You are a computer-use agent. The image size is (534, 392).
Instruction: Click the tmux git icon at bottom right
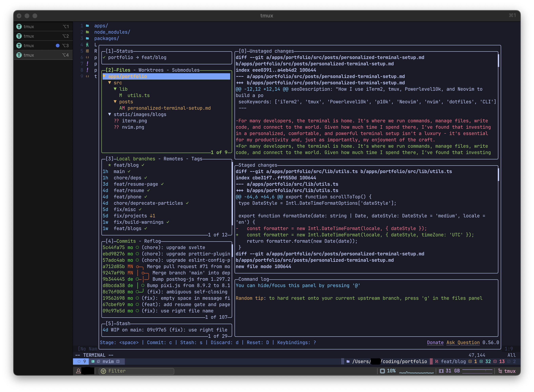[500, 371]
